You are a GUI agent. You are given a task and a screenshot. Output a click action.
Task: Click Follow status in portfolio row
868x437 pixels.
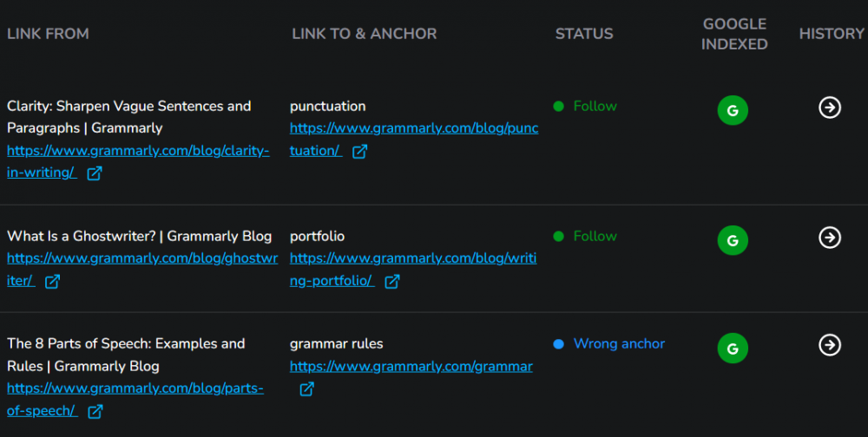point(595,236)
